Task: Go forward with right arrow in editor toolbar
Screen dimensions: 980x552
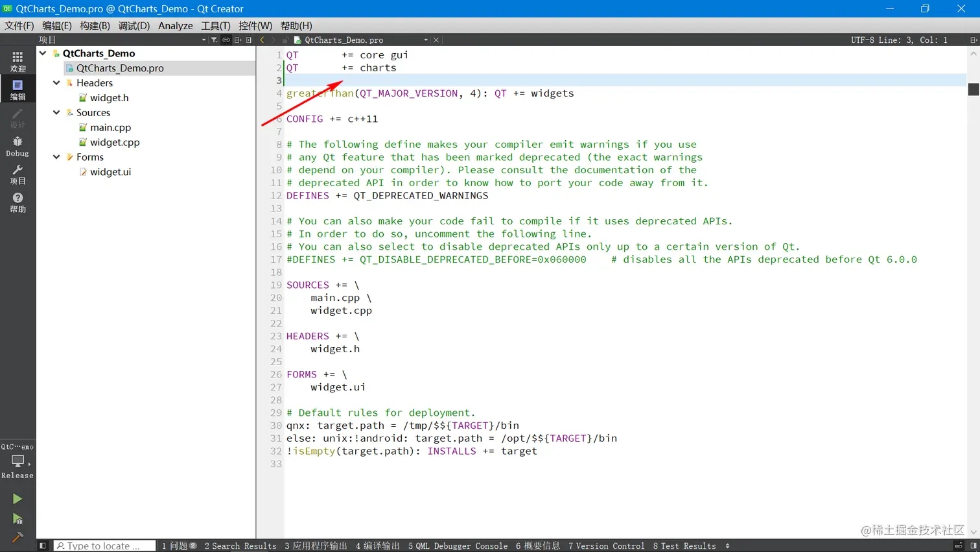Action: (274, 40)
